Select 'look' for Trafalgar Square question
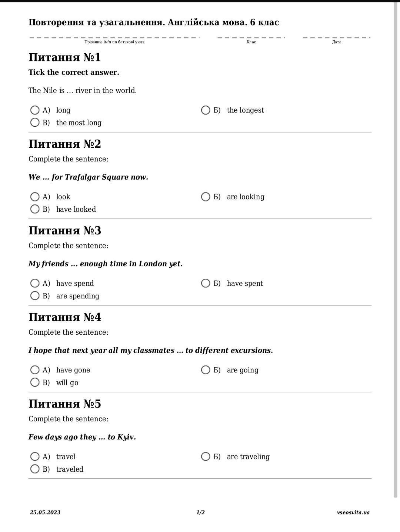The image size is (400, 532). click(35, 197)
